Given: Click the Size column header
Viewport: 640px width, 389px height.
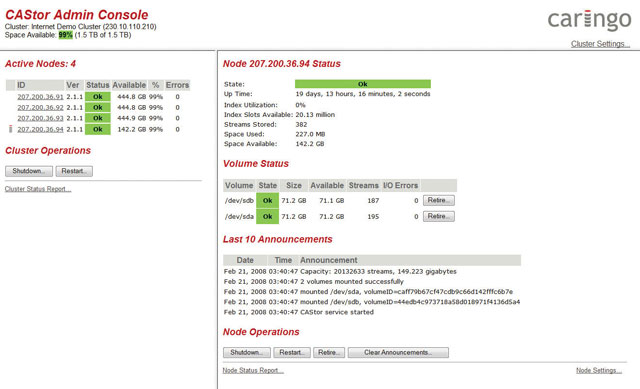Looking at the screenshot, I should pyautogui.click(x=294, y=185).
